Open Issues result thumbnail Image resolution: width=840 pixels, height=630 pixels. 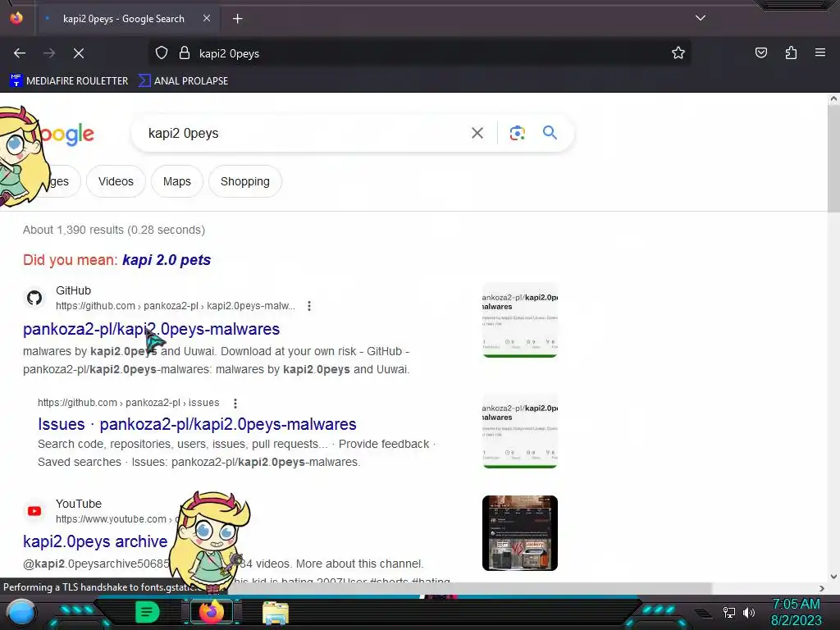[519, 431]
